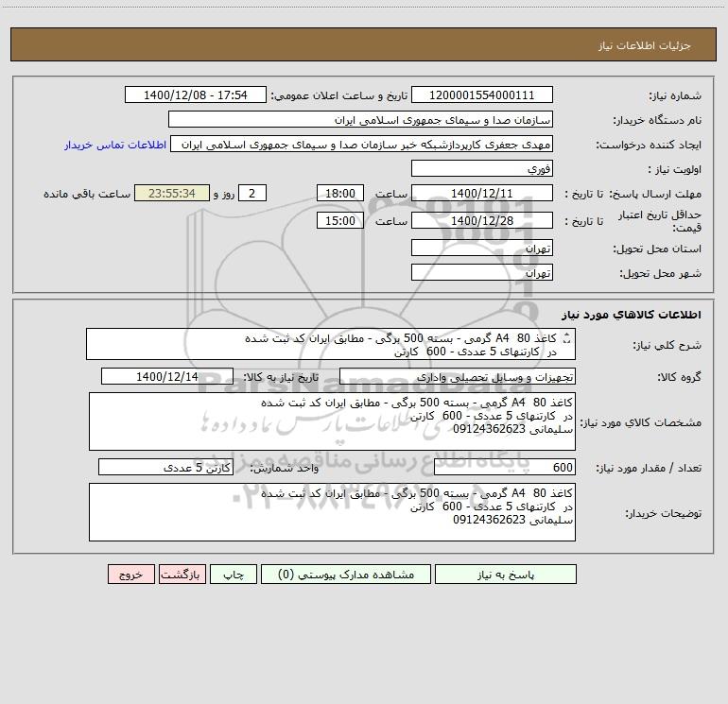Click the جزئیات اطلاعات نیاز header title

click(644, 45)
